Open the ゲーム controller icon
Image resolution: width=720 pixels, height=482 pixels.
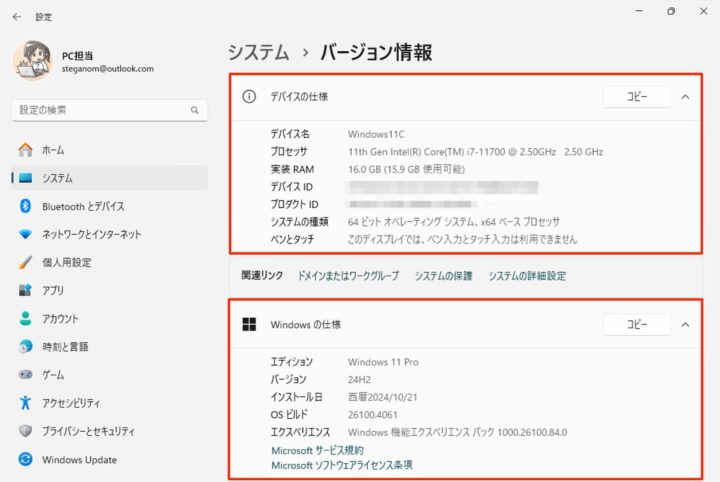point(25,375)
